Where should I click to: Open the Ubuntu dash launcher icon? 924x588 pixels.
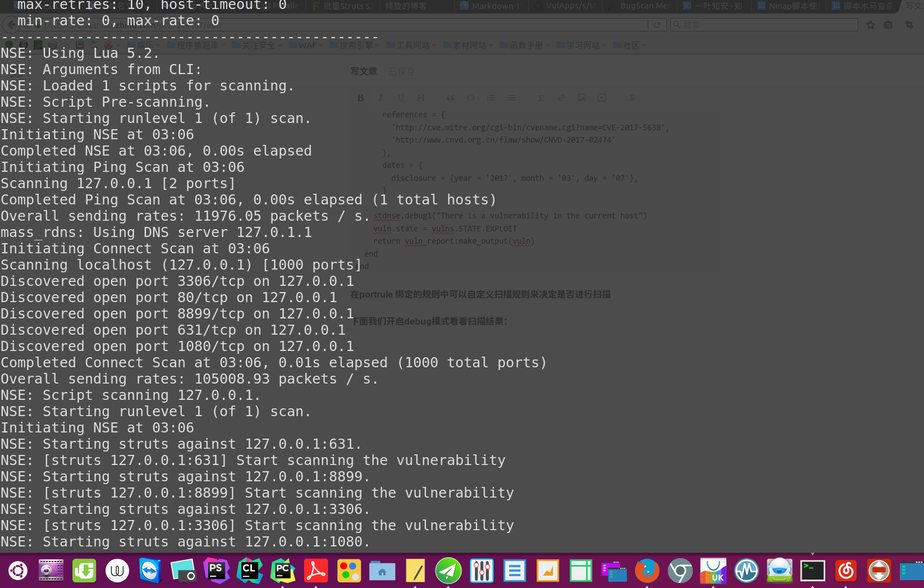click(18, 571)
